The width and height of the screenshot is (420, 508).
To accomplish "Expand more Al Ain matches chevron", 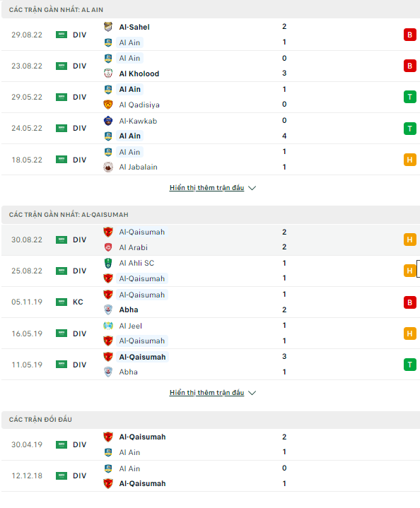I will (252, 188).
